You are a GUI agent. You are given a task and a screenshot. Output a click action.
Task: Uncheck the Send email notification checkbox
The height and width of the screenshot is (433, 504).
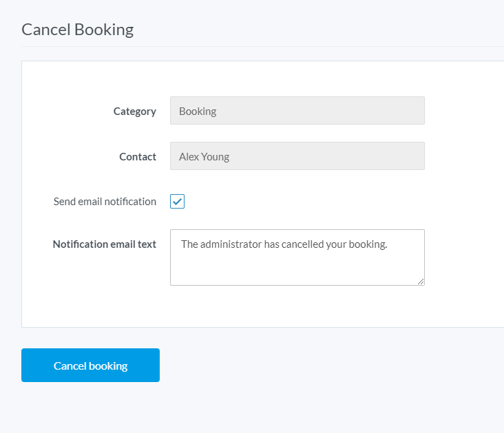(x=178, y=202)
